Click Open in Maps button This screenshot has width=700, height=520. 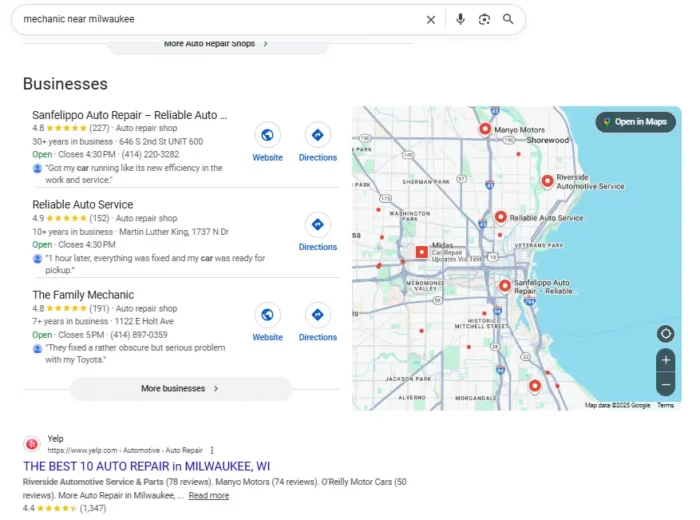635,122
